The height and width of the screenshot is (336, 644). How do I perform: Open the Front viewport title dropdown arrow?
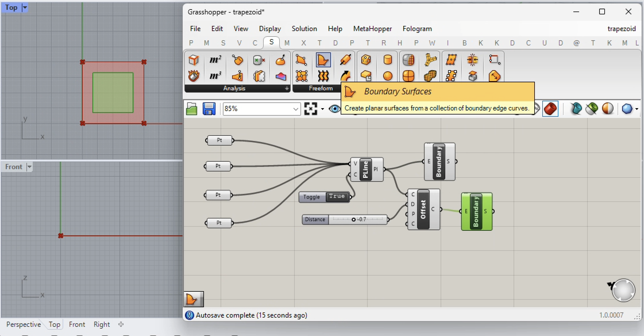tap(29, 167)
